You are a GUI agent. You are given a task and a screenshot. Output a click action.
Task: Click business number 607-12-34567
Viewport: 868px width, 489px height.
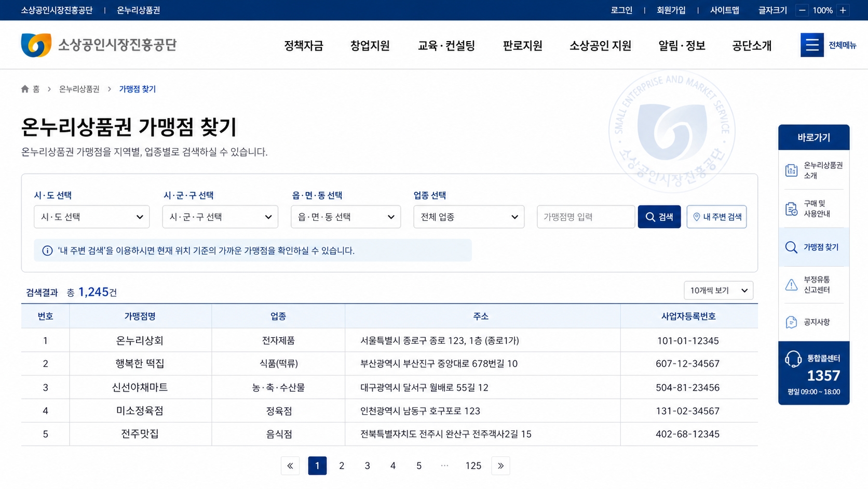click(688, 364)
